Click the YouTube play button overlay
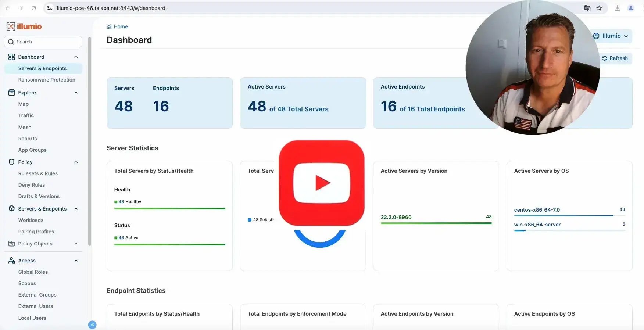Screen dimensions: 644x330 point(322,183)
